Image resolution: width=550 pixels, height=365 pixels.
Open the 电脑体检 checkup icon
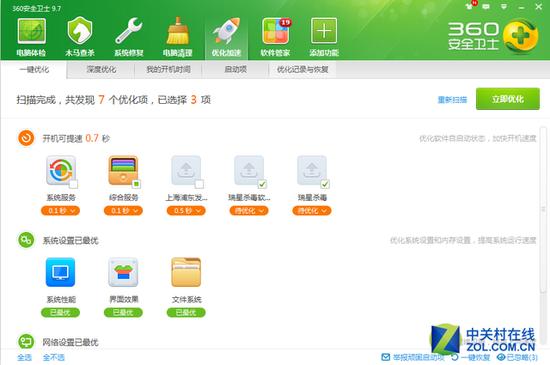click(32, 32)
